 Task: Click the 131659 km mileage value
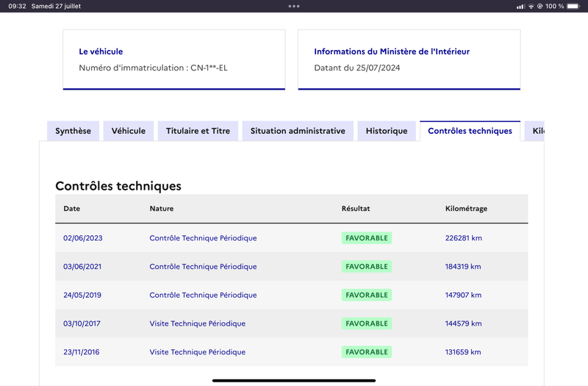[x=463, y=352]
